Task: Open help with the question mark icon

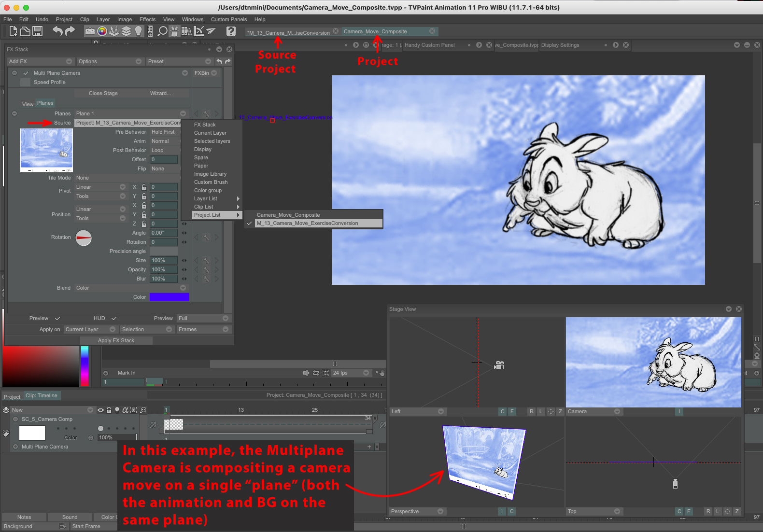Action: [x=231, y=31]
